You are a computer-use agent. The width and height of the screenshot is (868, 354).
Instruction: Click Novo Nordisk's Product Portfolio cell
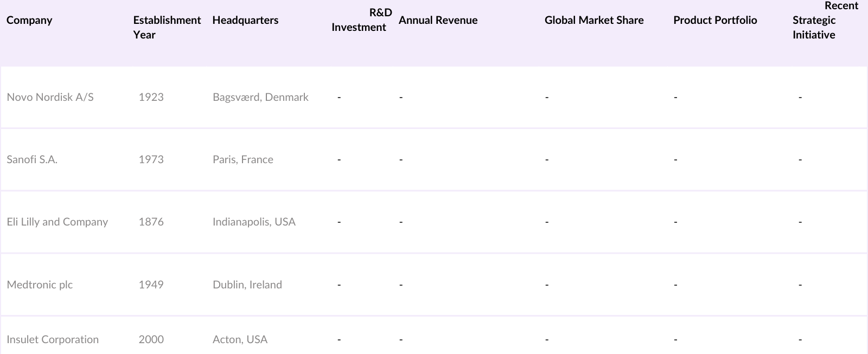675,97
